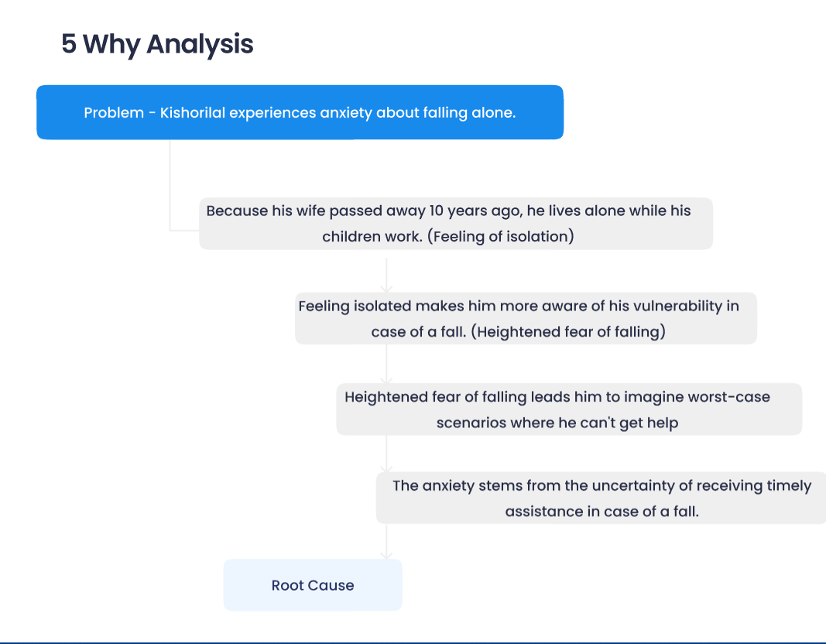The height and width of the screenshot is (644, 826).
Task: Click the '(Feeling of isolation)' text
Action: [x=503, y=237]
